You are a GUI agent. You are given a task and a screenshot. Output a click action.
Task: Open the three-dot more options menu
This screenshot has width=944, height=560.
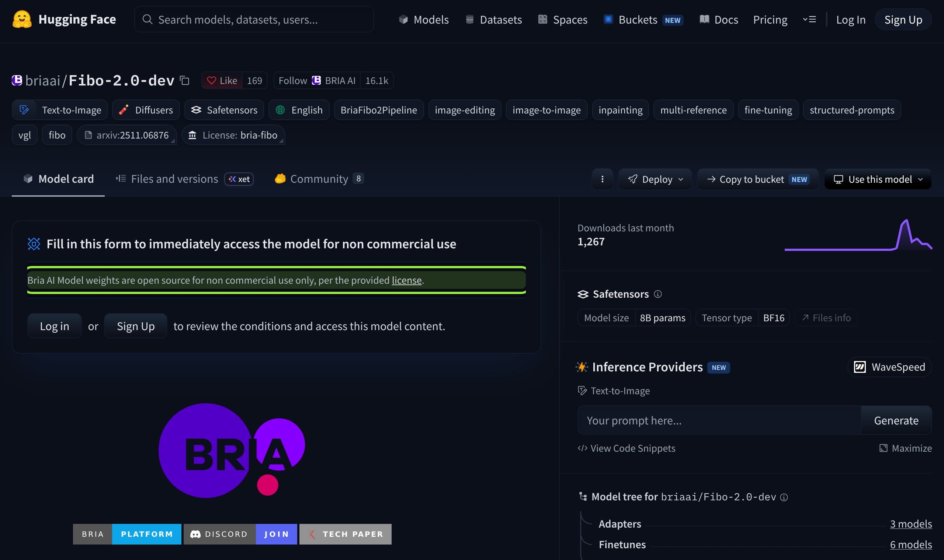[x=602, y=179]
